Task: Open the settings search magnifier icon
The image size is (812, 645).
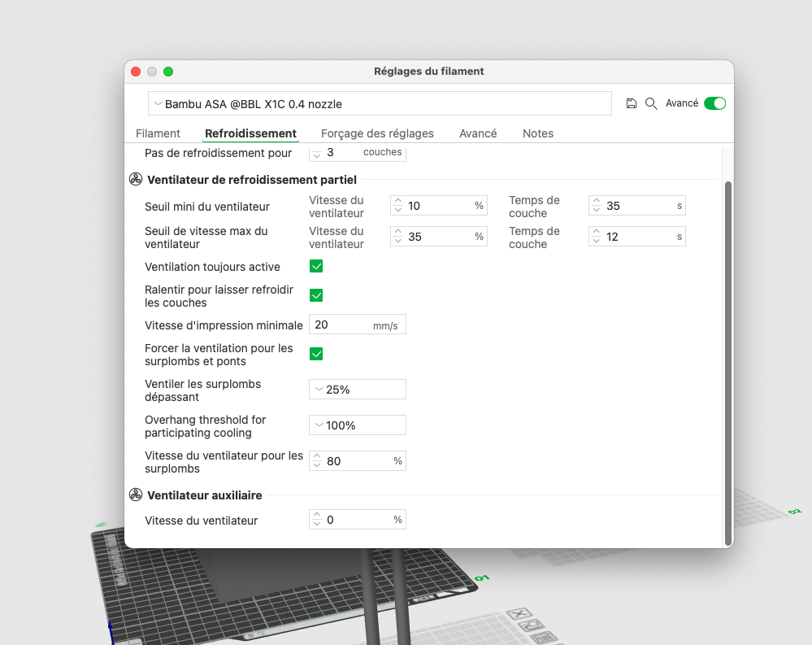Action: point(651,103)
